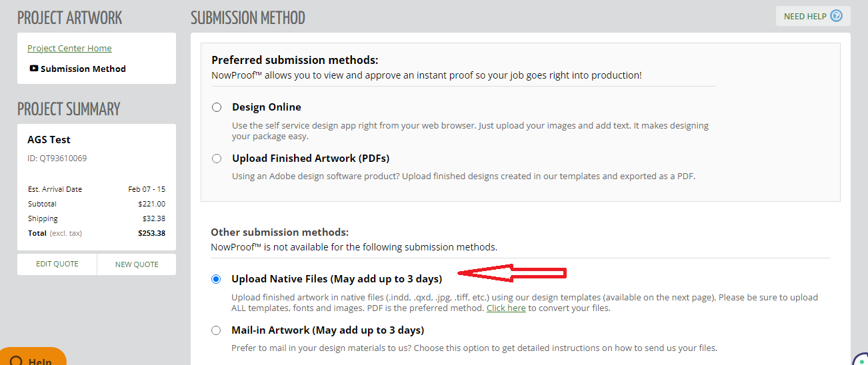Select Upload Finished Artwork (PDFs) radio button

tap(217, 159)
